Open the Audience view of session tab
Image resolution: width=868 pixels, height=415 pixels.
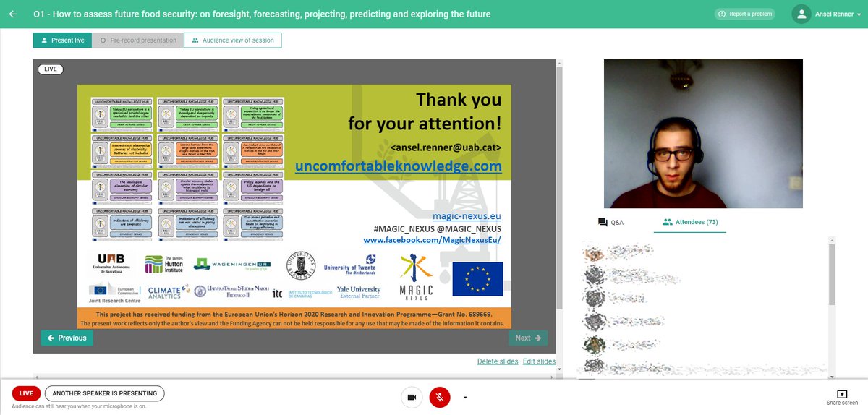click(233, 40)
